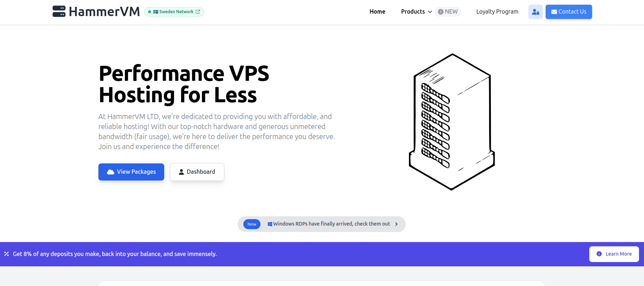Click the info icon on Learn More
The image size is (644, 286).
[599, 254]
